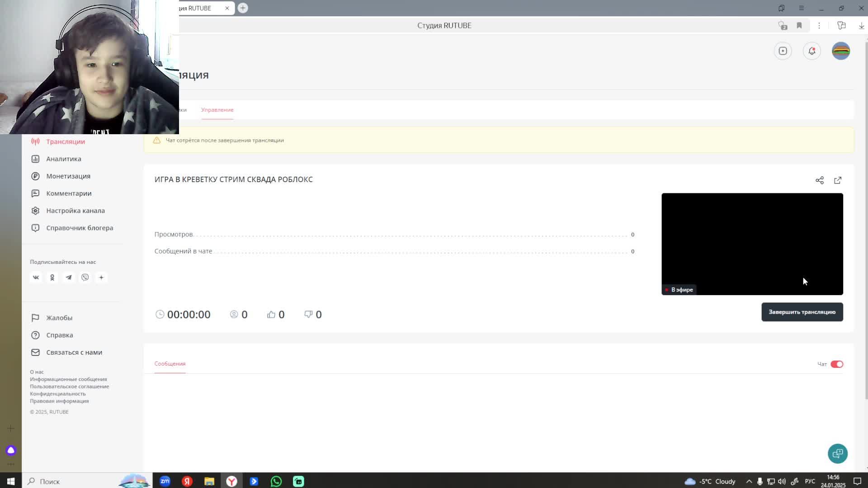Open Справка help page

click(x=52, y=335)
